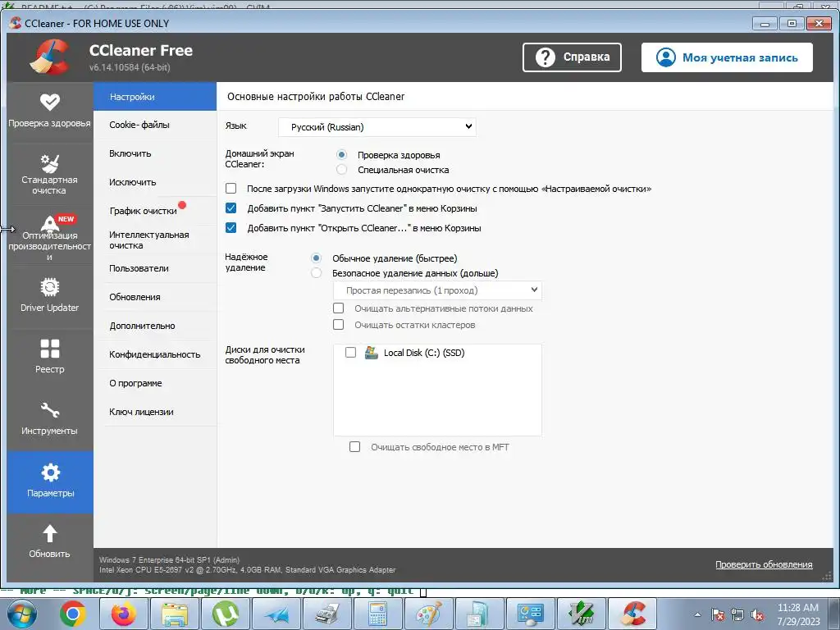Open О программе tab
This screenshot has height=630, width=840.
(x=155, y=384)
